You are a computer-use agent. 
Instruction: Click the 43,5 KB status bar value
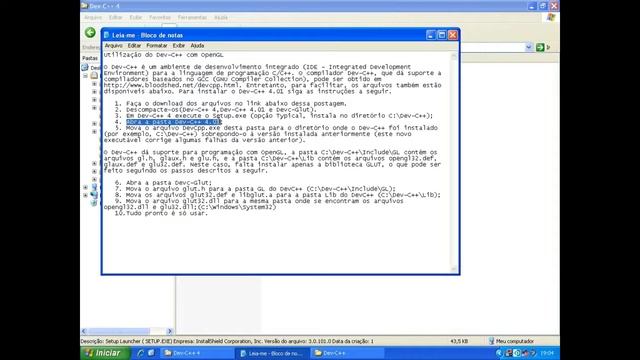pyautogui.click(x=459, y=341)
